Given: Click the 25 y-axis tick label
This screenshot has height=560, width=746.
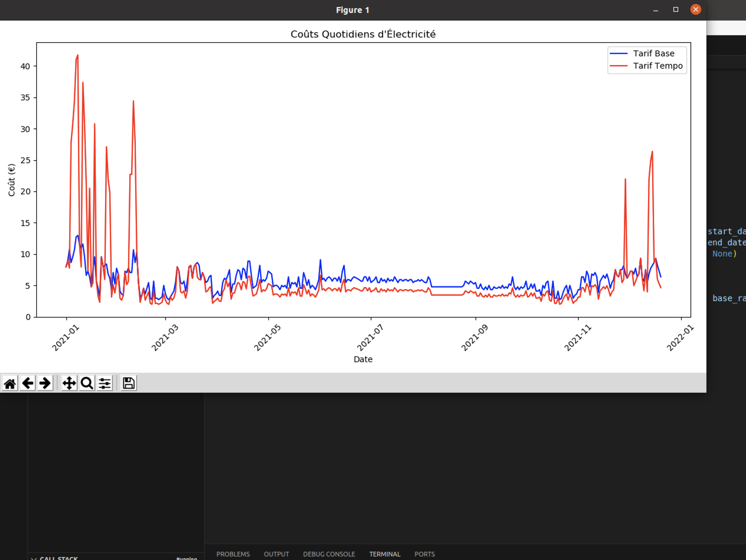Looking at the screenshot, I should [25, 160].
